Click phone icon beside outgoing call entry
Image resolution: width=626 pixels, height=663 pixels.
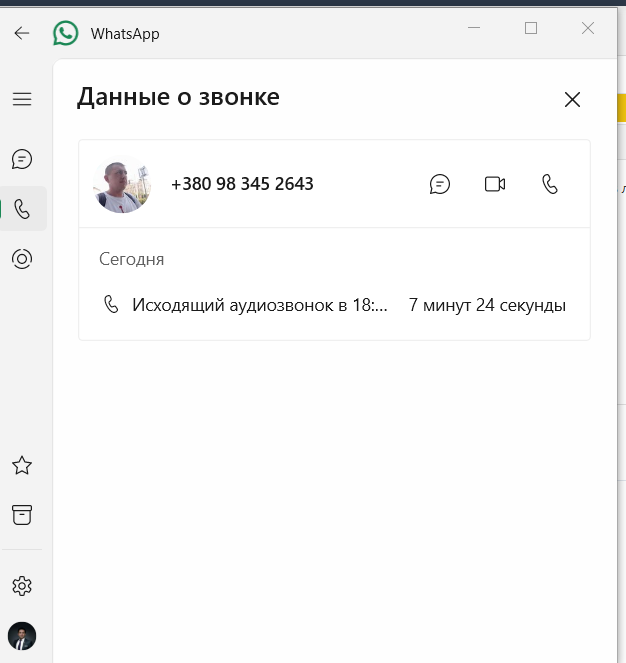111,304
